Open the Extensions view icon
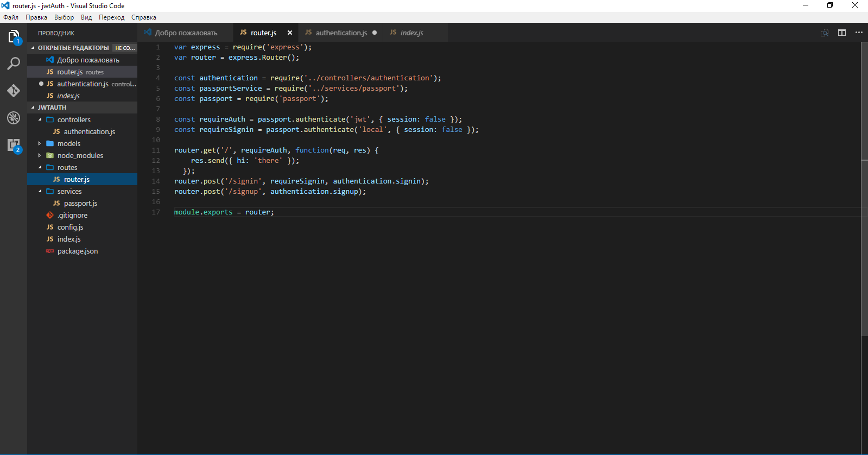This screenshot has height=455, width=868. coord(14,145)
